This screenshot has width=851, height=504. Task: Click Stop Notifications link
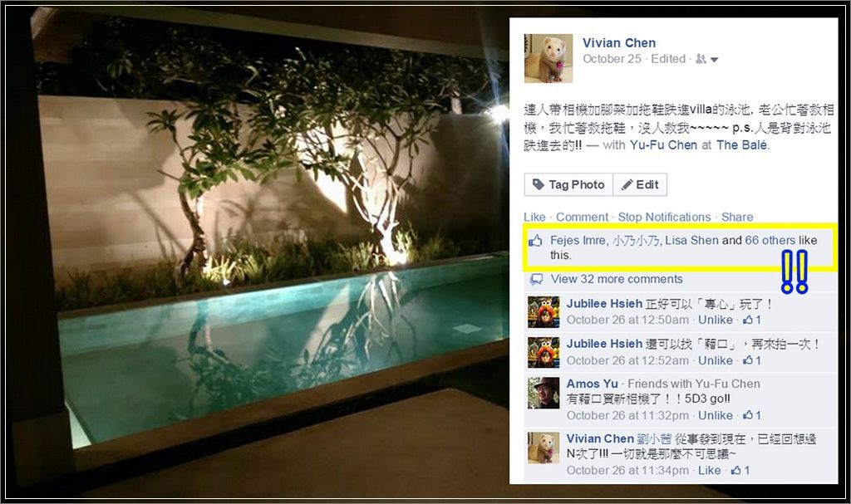664,217
